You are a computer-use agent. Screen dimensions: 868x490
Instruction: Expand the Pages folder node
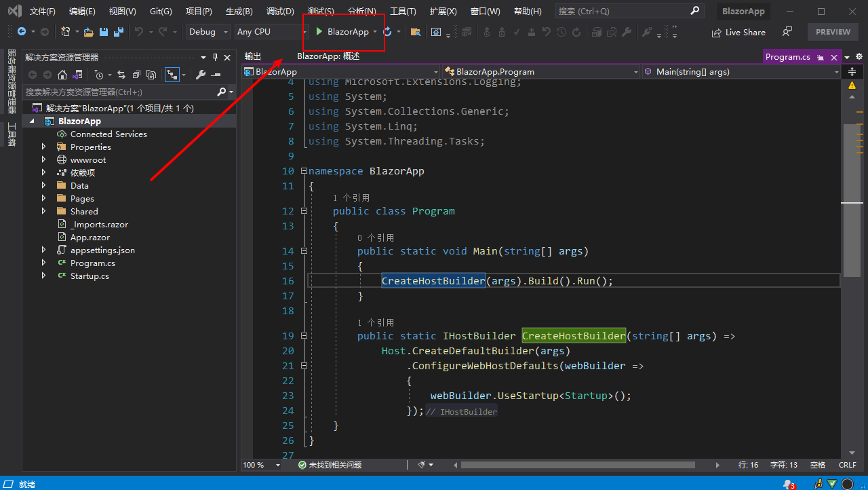pos(44,198)
